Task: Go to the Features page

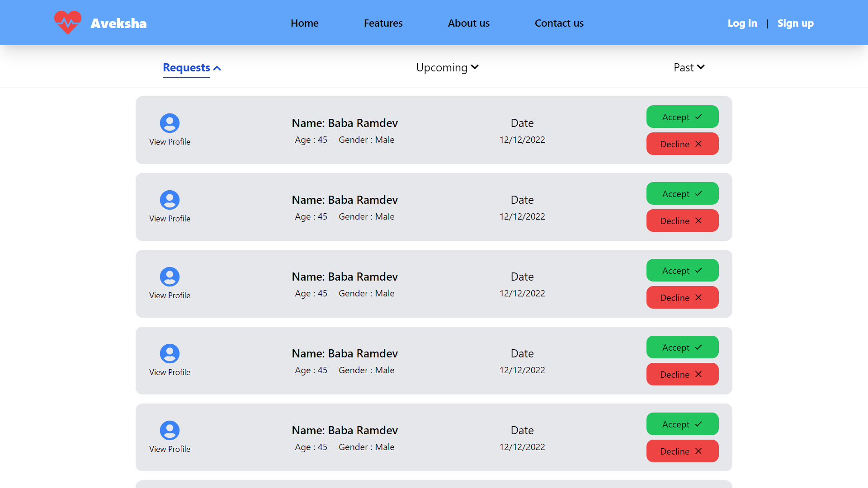Action: 383,23
